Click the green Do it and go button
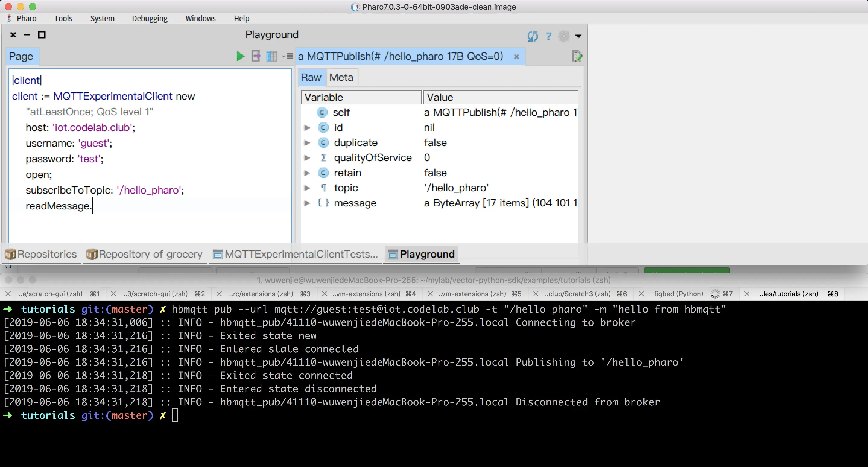 240,56
